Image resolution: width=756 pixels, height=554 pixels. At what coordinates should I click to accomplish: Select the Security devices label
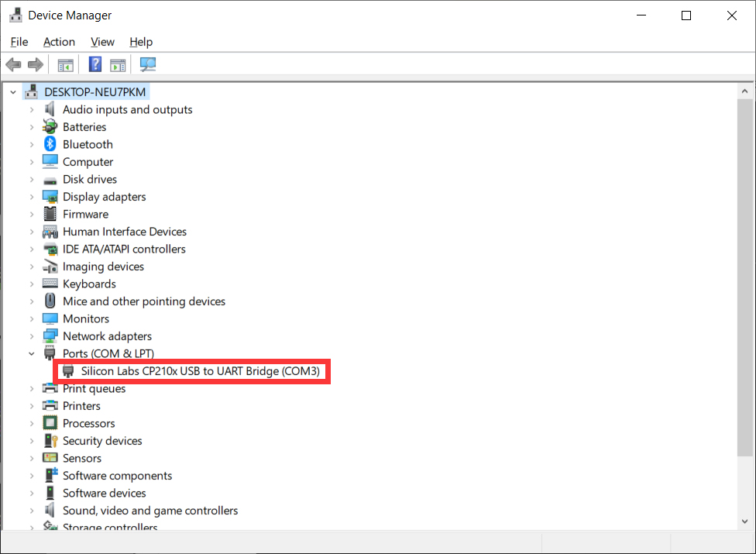point(102,441)
